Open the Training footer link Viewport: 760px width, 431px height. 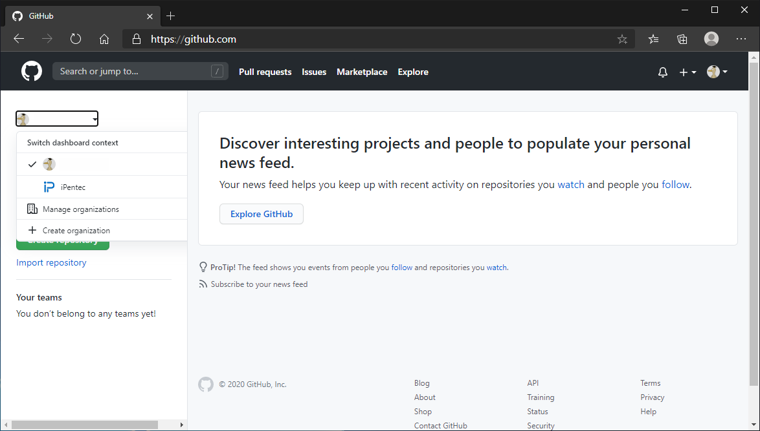click(x=540, y=397)
